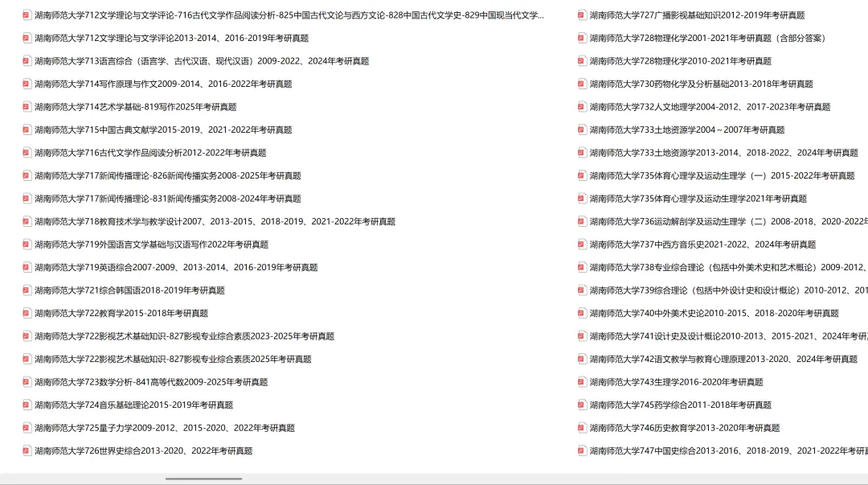
Task: Click PDF icon beside 714艺术学基础-819写作2025 file
Action: click(27, 107)
